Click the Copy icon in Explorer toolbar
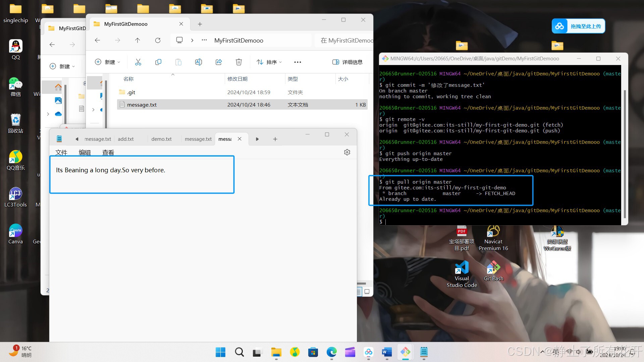 tap(158, 62)
